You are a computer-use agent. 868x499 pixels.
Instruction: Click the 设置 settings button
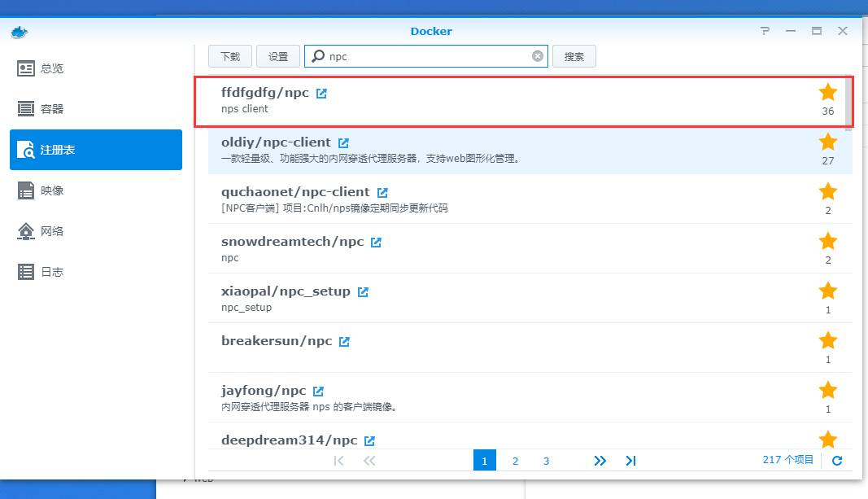(278, 56)
